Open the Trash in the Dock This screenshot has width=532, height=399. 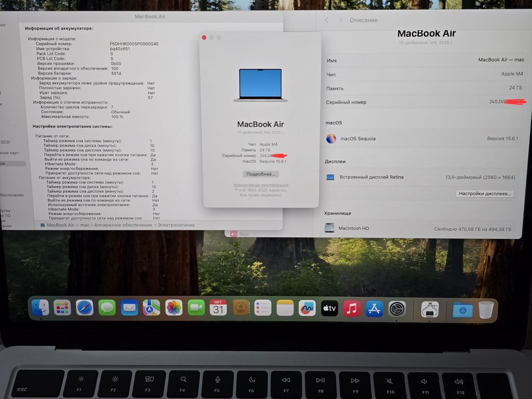coord(486,310)
